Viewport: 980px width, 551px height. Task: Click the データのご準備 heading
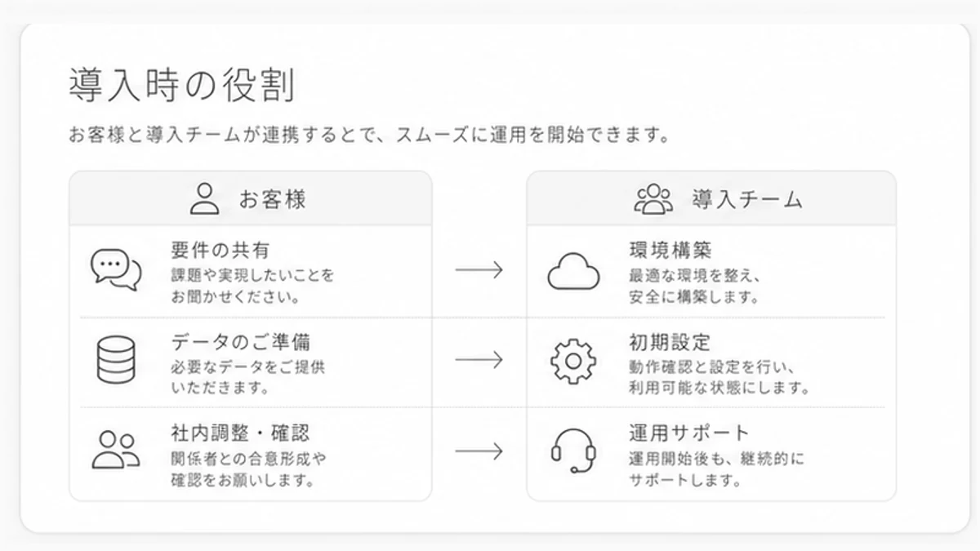click(x=241, y=341)
